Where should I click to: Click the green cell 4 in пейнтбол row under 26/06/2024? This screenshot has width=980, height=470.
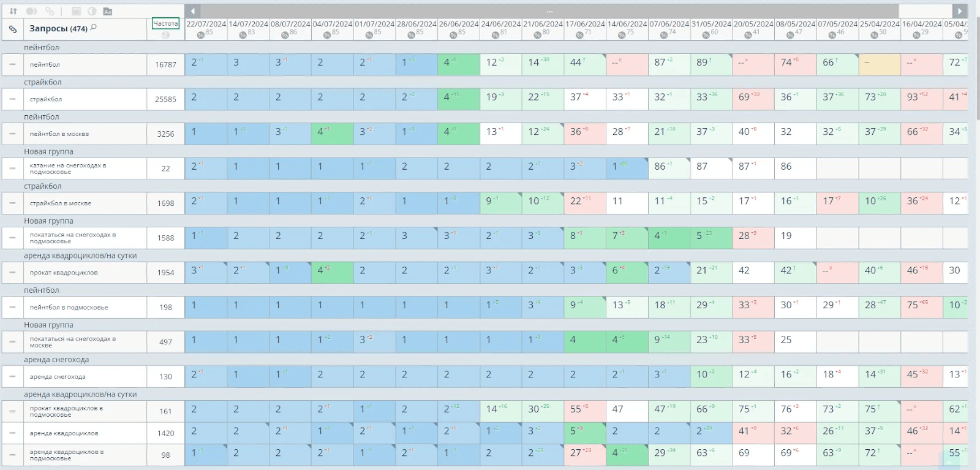459,64
